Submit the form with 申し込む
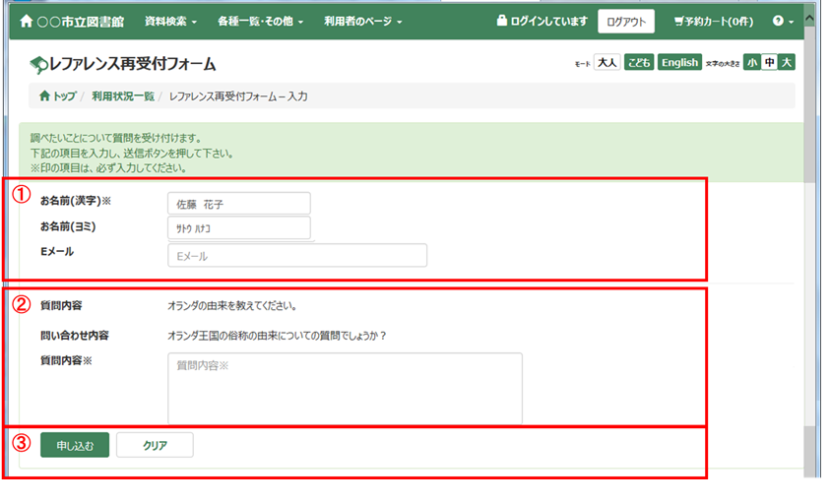The width and height of the screenshot is (830, 504). click(x=75, y=445)
